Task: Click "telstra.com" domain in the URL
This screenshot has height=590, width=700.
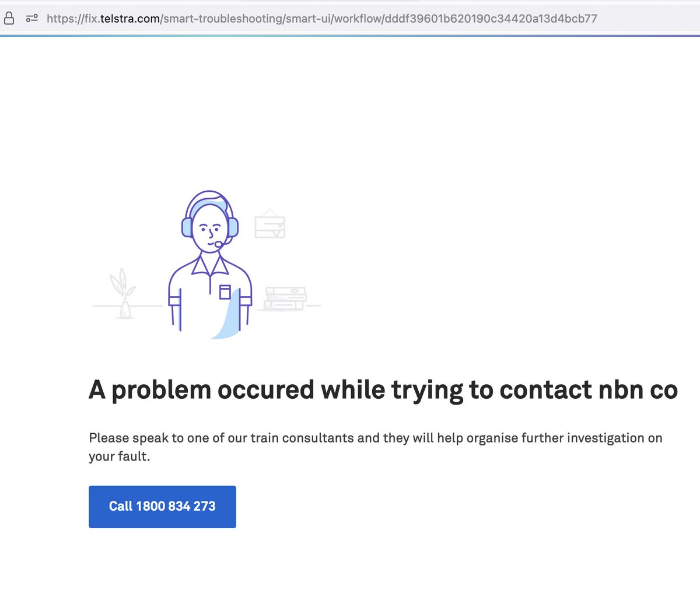Action: (130, 19)
